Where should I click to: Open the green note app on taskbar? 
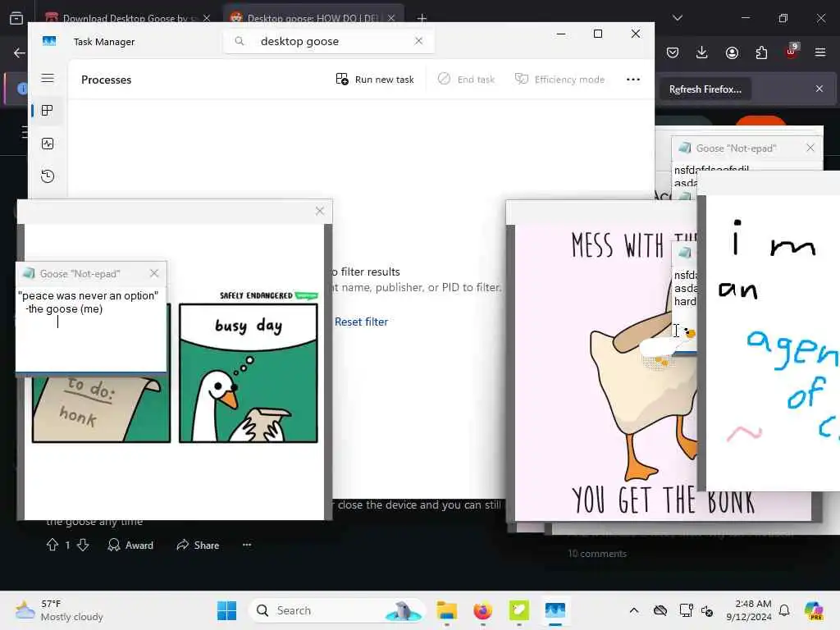(x=519, y=610)
